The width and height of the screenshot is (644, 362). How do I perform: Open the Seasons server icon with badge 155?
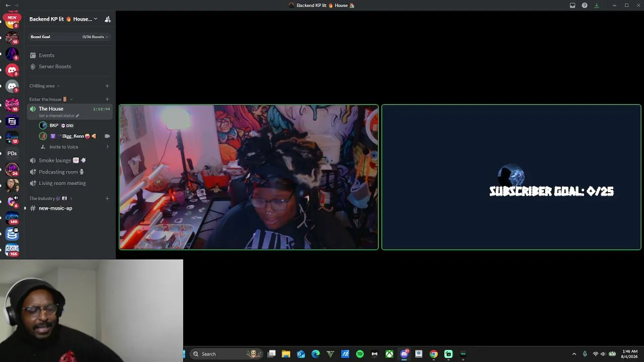pos(12,250)
